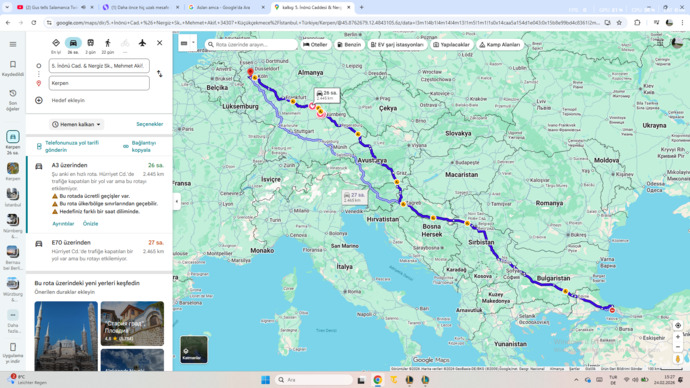This screenshot has width=690, height=388.
Task: Open Son öğeler recent items
Action: pyautogui.click(x=13, y=99)
